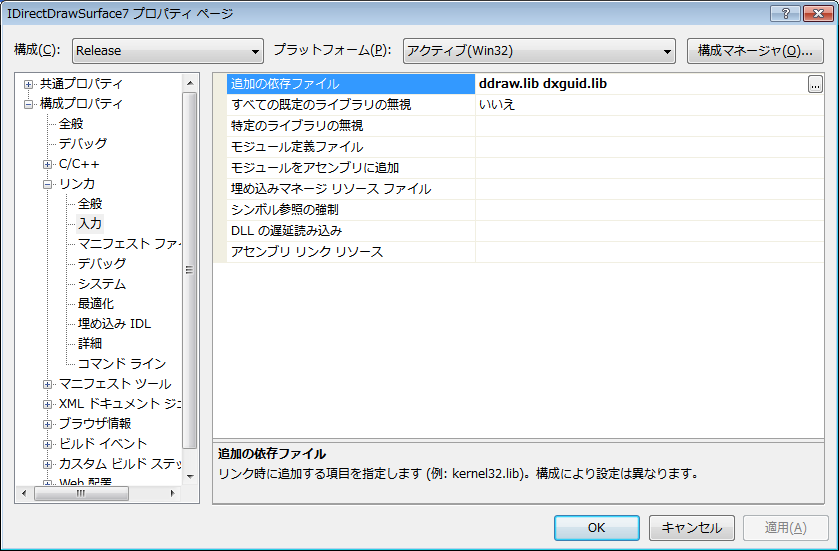
Task: Open the ellipsis editor for 追加の依存ファイル
Action: (x=815, y=84)
